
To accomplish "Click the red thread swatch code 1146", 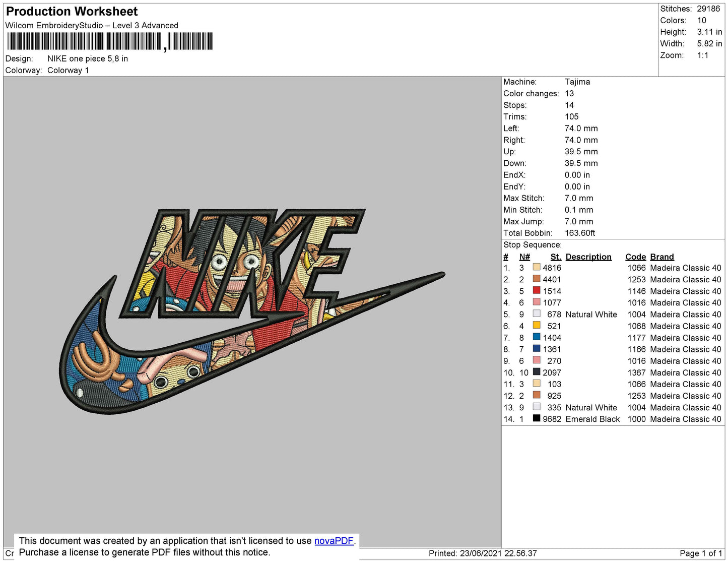I will pyautogui.click(x=537, y=291).
